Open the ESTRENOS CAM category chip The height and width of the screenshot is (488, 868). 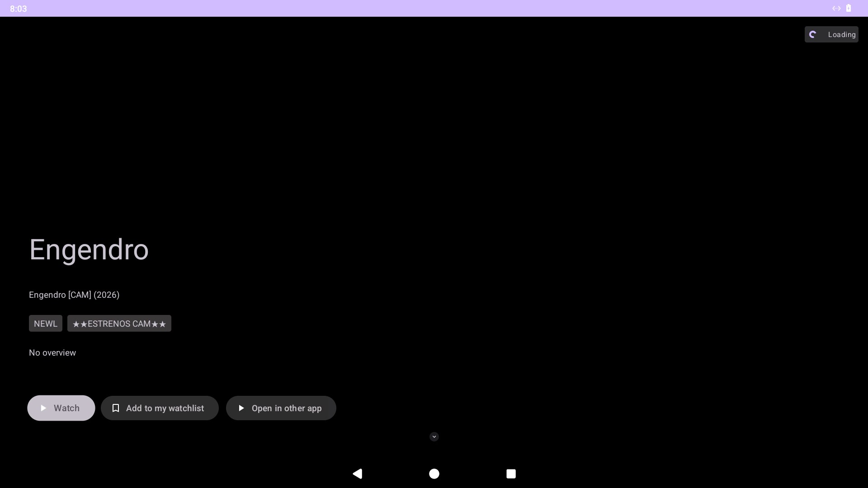(x=119, y=324)
